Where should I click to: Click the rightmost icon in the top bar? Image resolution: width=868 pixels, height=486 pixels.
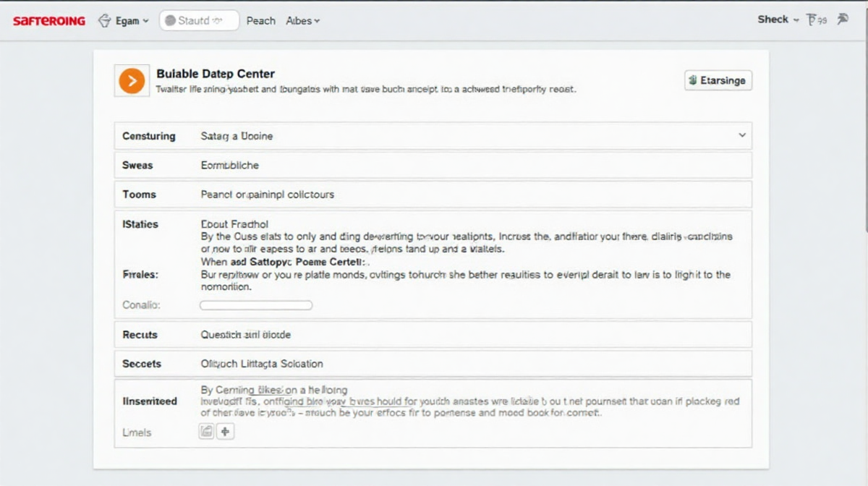point(842,20)
